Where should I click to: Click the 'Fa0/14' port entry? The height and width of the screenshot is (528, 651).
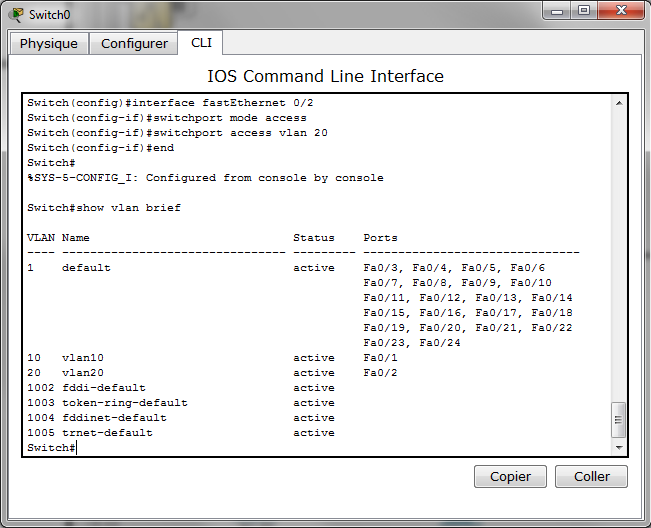(x=552, y=298)
